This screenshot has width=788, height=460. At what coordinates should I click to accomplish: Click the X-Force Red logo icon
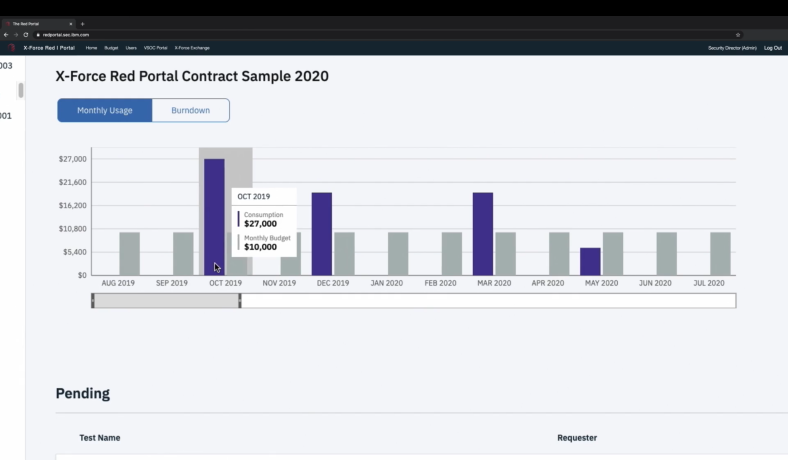tap(11, 48)
